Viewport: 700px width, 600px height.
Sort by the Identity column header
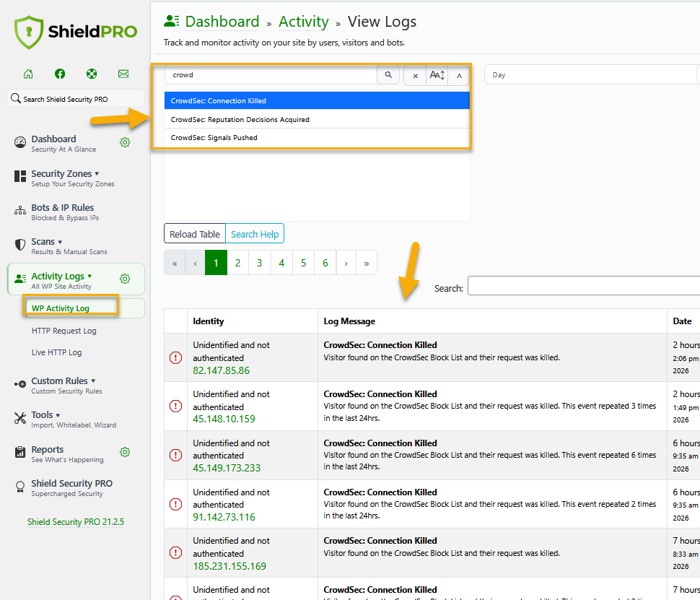pyautogui.click(x=253, y=321)
